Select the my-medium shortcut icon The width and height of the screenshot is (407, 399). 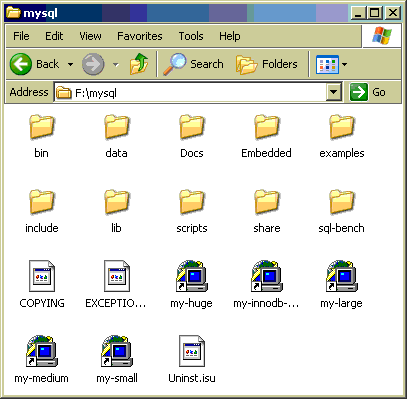coord(42,351)
